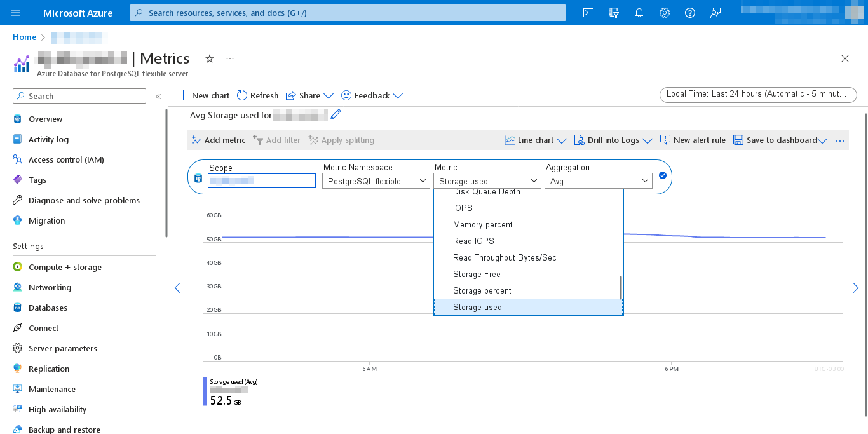Delete the metric using trash icon

198,178
